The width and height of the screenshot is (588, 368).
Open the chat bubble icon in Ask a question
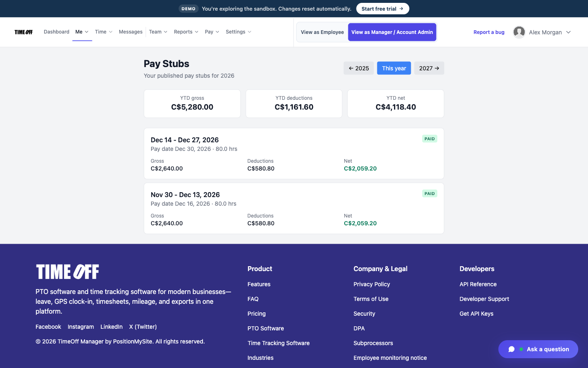click(511, 349)
